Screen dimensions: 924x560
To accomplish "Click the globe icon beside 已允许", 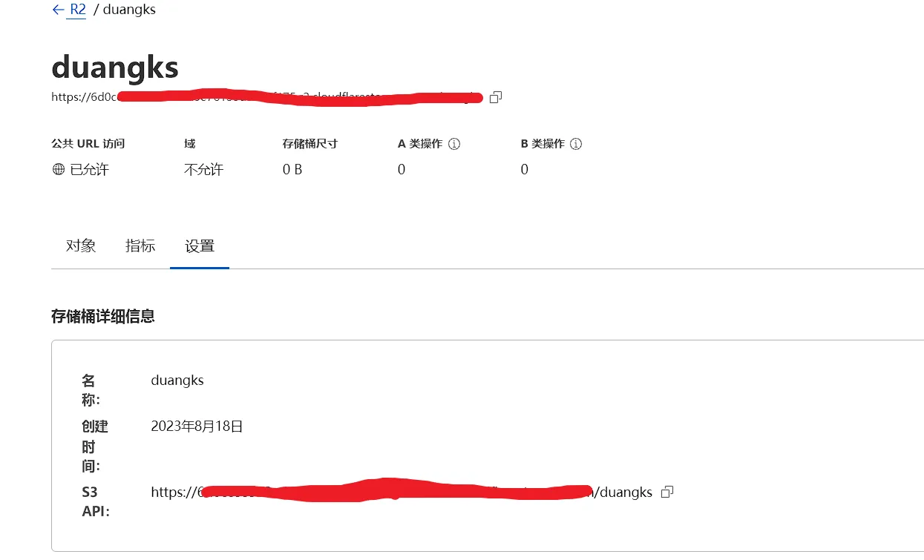I will click(59, 169).
